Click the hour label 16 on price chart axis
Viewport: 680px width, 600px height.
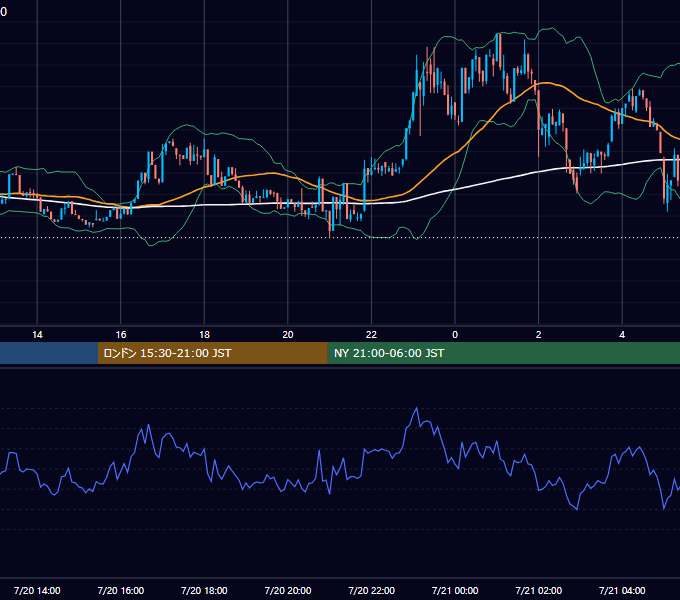(x=121, y=335)
